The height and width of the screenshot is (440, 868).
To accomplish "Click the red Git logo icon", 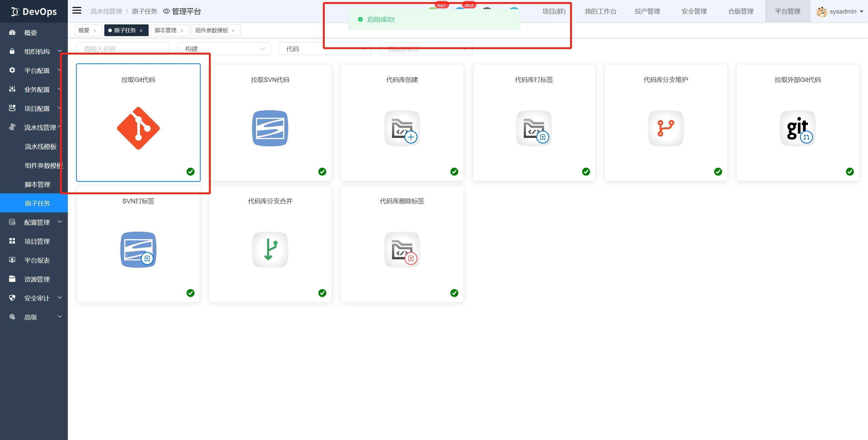I will click(x=138, y=128).
